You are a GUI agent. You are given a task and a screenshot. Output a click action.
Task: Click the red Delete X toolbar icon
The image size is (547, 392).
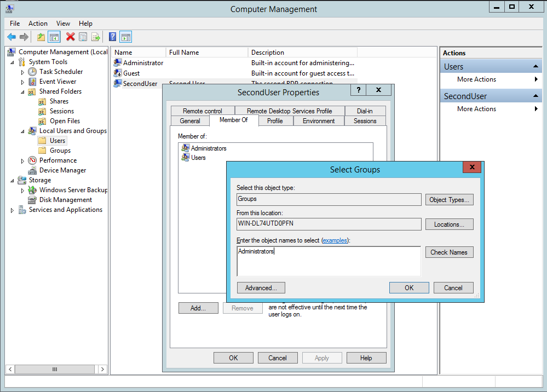(71, 37)
